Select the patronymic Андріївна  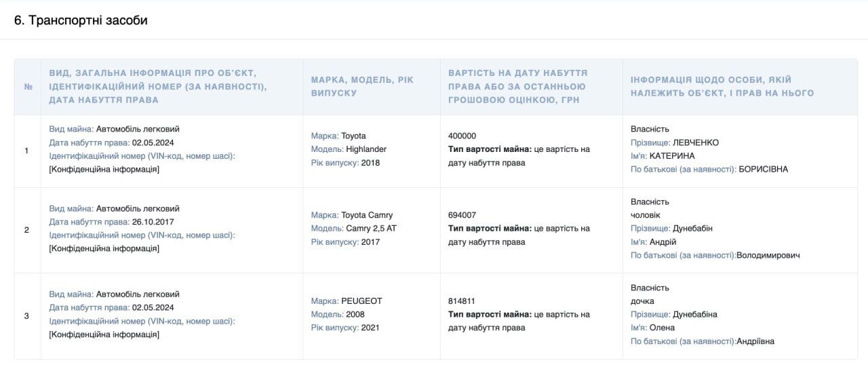(755, 341)
